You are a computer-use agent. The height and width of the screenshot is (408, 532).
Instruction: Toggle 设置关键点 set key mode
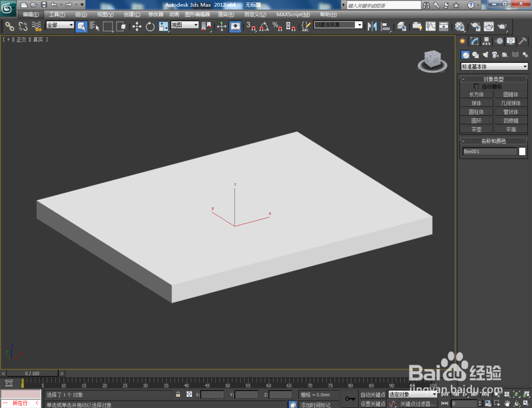pyautogui.click(x=373, y=404)
